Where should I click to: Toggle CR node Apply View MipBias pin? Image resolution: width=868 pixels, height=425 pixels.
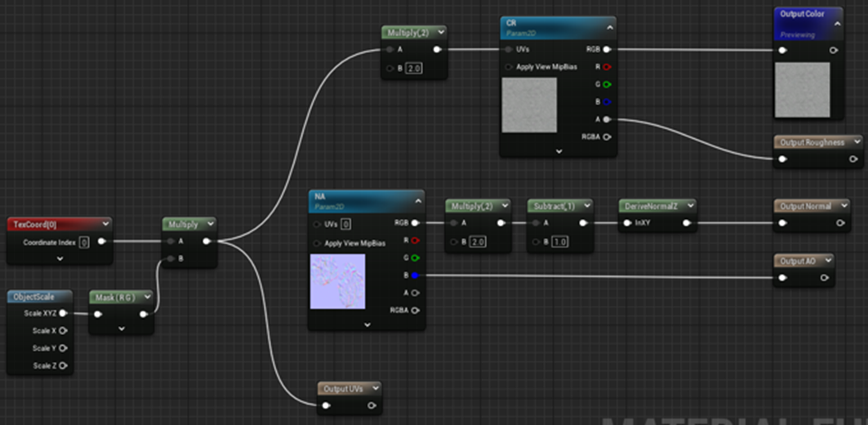(x=508, y=67)
